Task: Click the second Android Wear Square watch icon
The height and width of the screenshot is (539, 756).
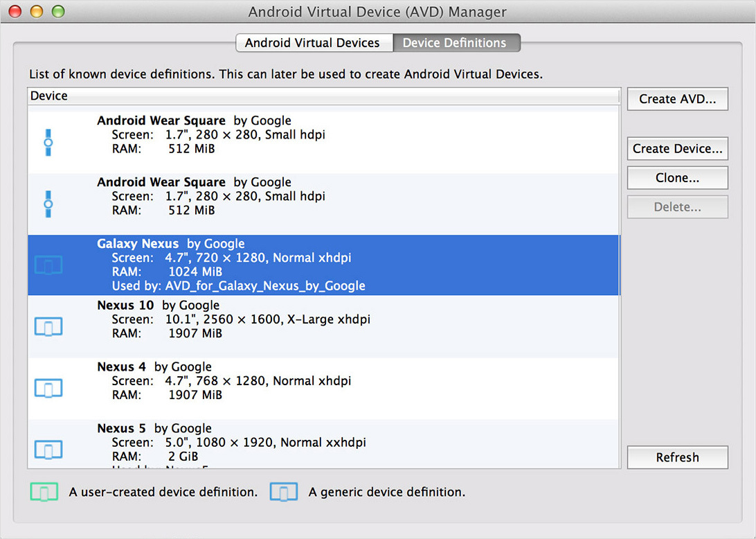Action: 48,204
